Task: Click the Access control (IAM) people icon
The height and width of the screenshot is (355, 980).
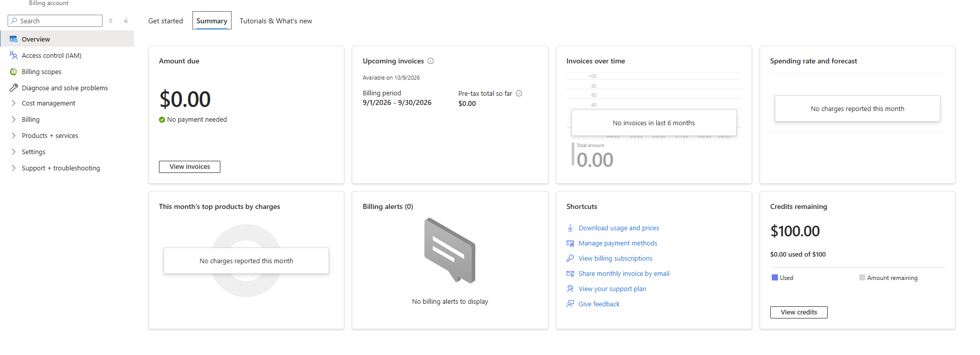Action: [14, 55]
